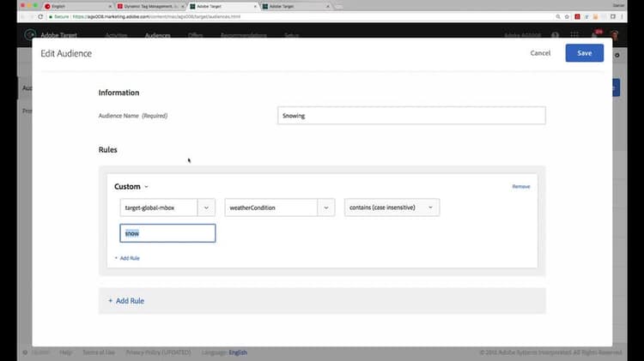Open the contains (case insensitive) operator dropdown

[x=392, y=208]
